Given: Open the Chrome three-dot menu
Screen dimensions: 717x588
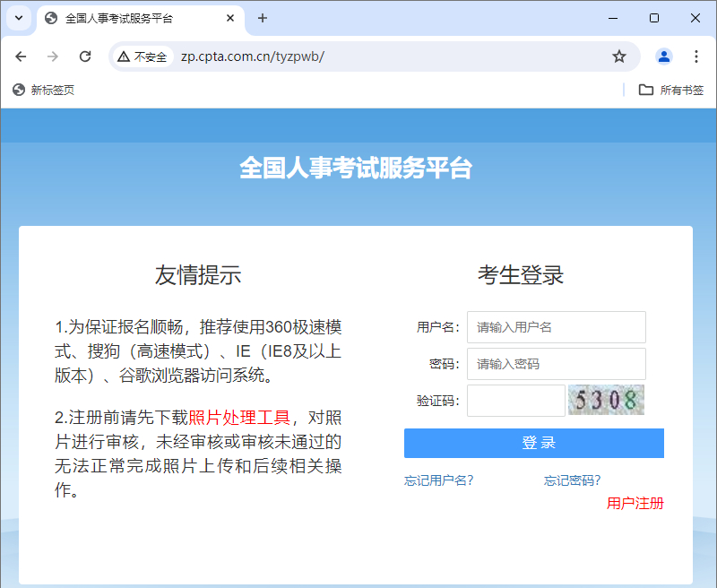Looking at the screenshot, I should pos(696,56).
